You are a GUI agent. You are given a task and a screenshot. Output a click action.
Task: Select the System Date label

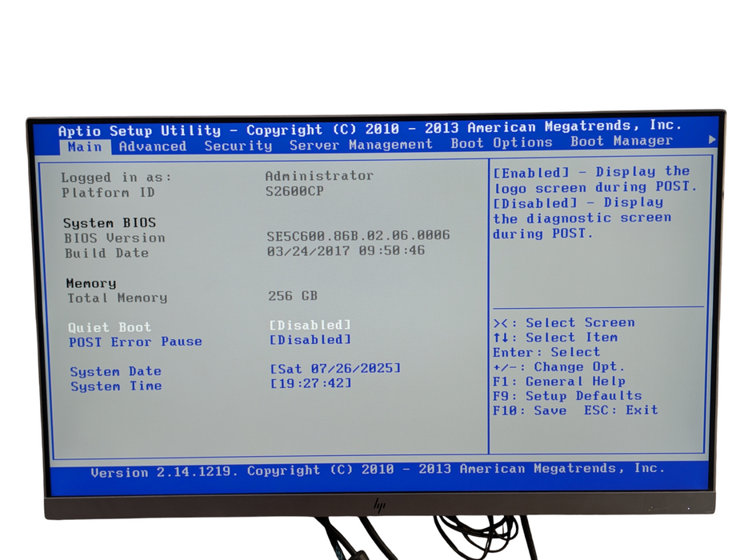tap(115, 372)
